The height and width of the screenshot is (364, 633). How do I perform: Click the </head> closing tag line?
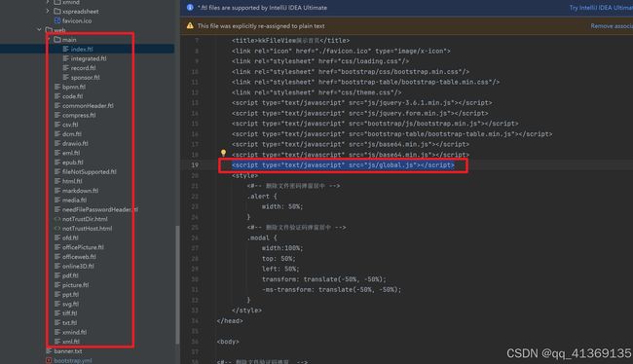(x=230, y=321)
